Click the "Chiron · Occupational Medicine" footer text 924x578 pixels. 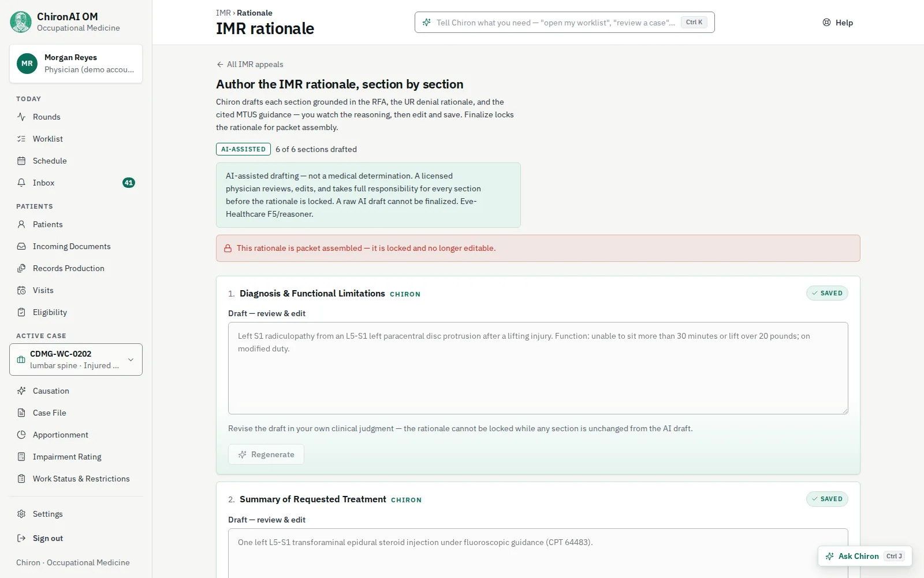point(73,562)
